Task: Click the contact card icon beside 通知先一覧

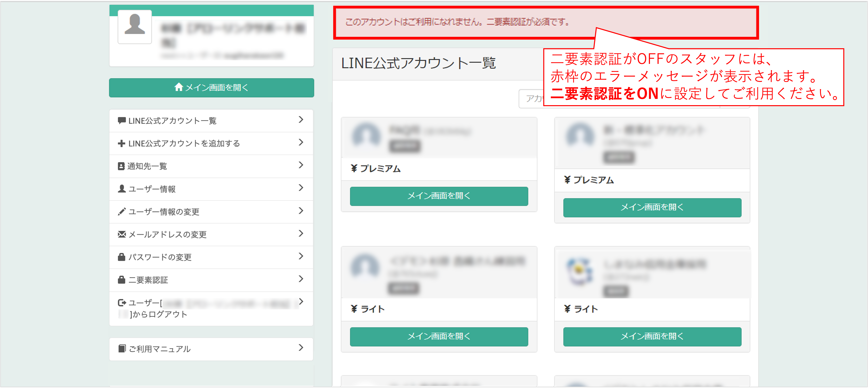Action: (121, 166)
